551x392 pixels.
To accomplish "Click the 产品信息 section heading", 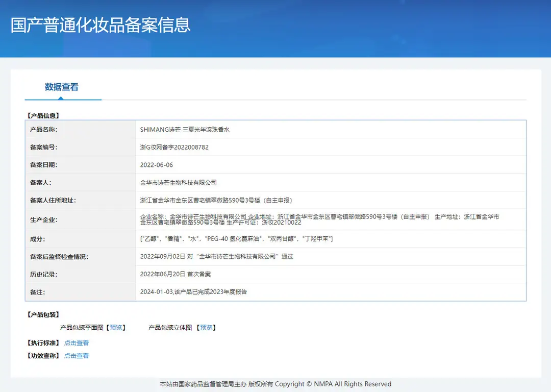I will pos(43,116).
